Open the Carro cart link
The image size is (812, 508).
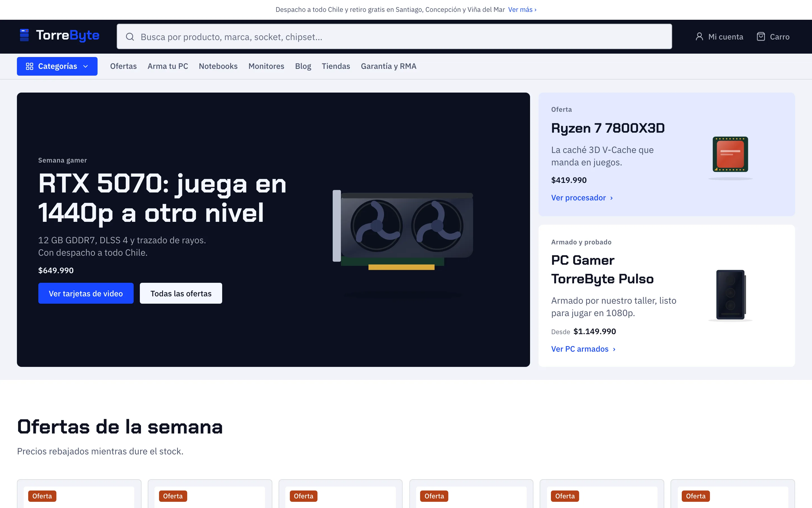pos(773,36)
